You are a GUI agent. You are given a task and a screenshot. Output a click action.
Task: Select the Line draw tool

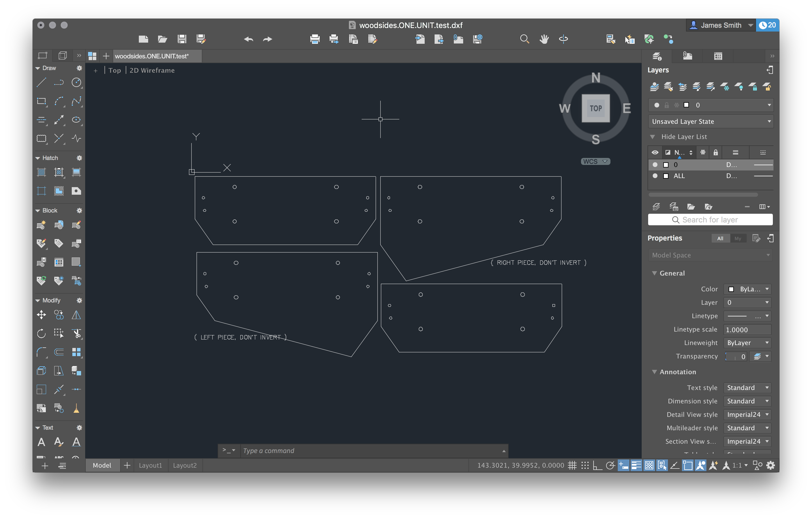point(41,82)
